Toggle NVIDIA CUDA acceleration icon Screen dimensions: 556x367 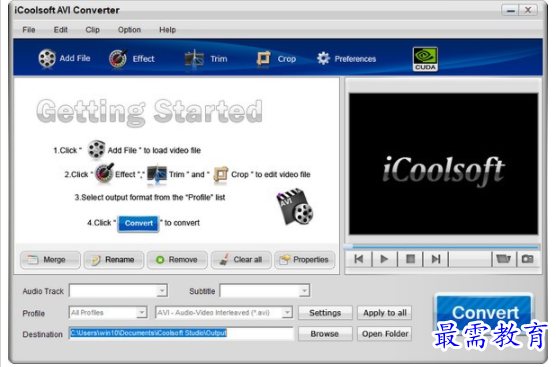coord(425,59)
